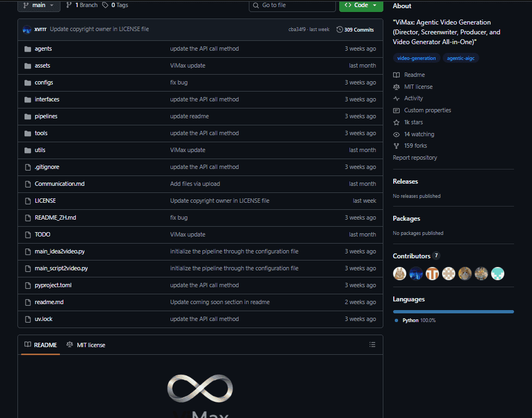Click the Python language bar
Screen dimensions: 532x418
[453, 312]
